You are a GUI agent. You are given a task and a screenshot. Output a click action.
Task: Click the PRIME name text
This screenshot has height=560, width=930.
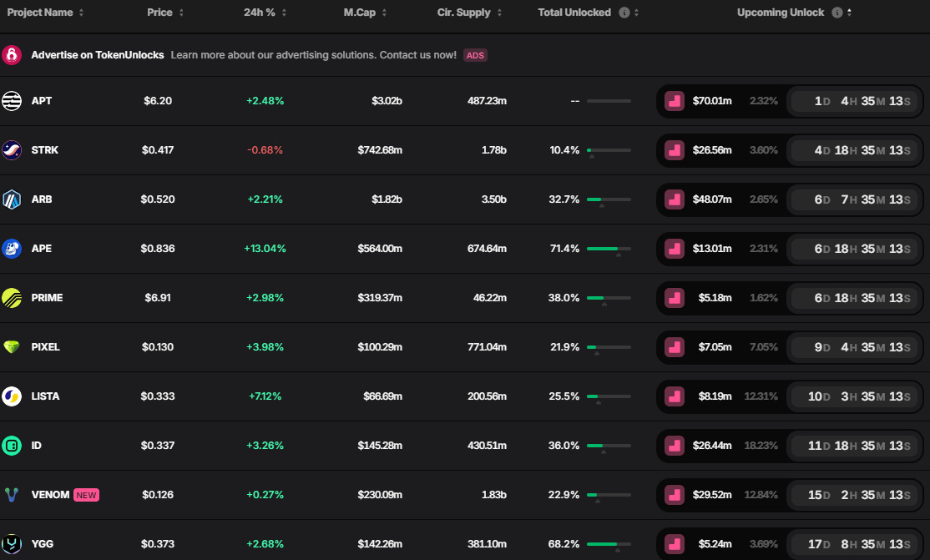pos(47,298)
